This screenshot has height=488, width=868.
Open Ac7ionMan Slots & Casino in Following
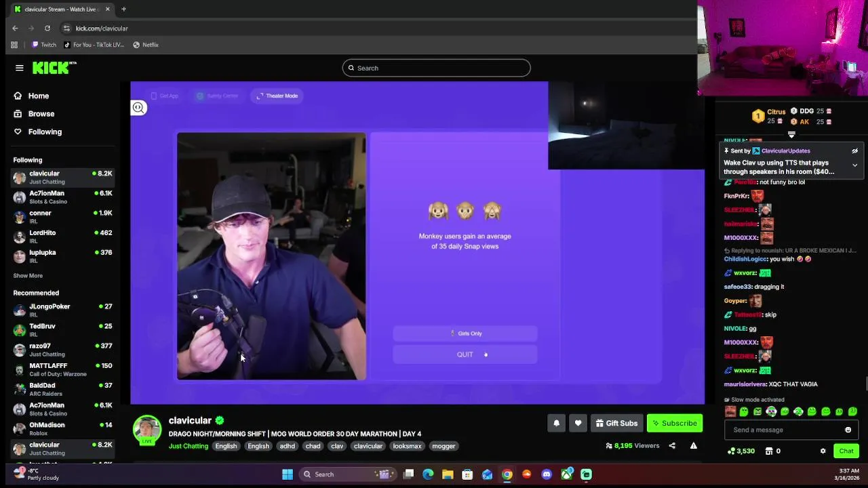[63, 197]
